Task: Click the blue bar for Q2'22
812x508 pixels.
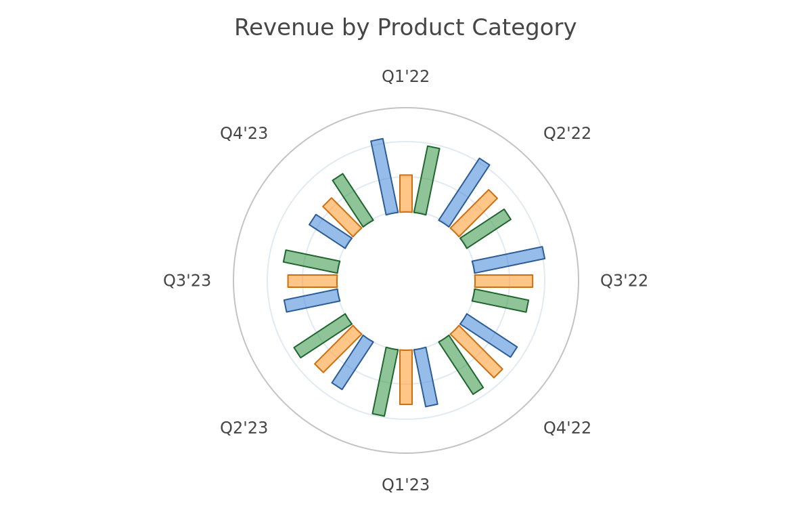Action: click(464, 192)
